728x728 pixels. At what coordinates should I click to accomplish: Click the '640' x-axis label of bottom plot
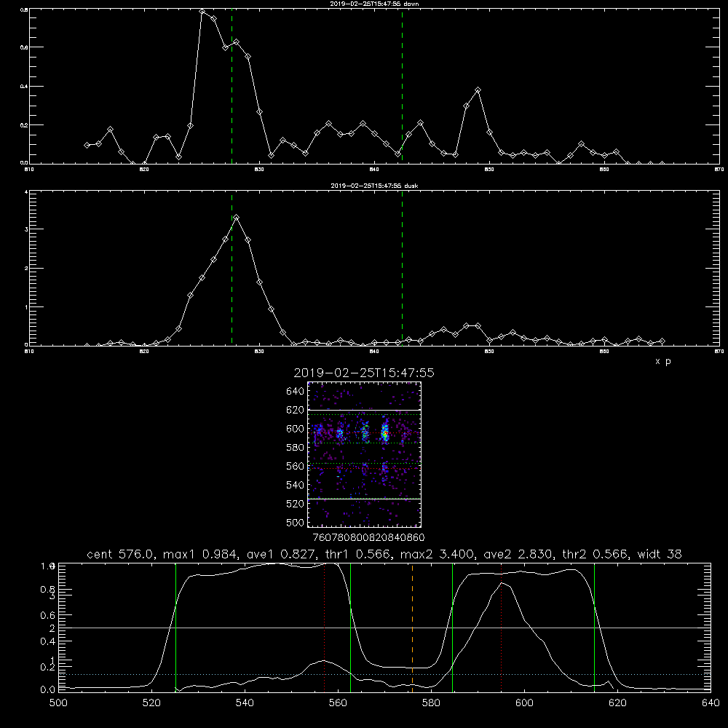tap(711, 703)
